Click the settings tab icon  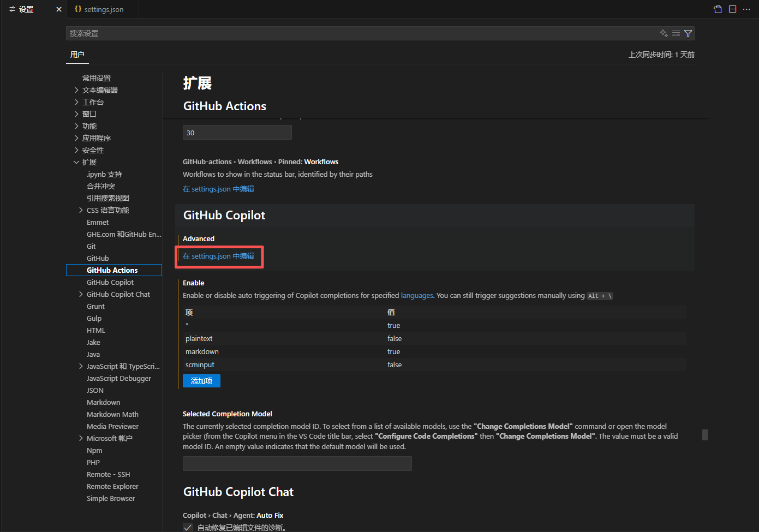coord(12,9)
